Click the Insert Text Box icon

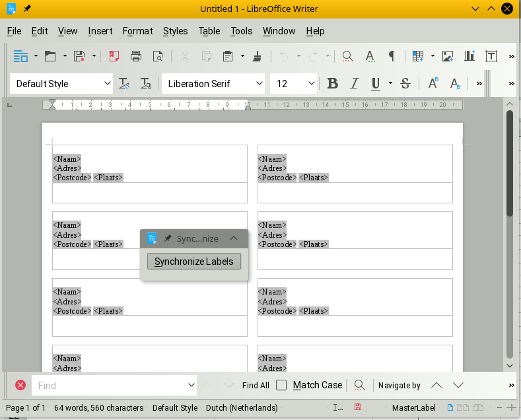(491, 56)
